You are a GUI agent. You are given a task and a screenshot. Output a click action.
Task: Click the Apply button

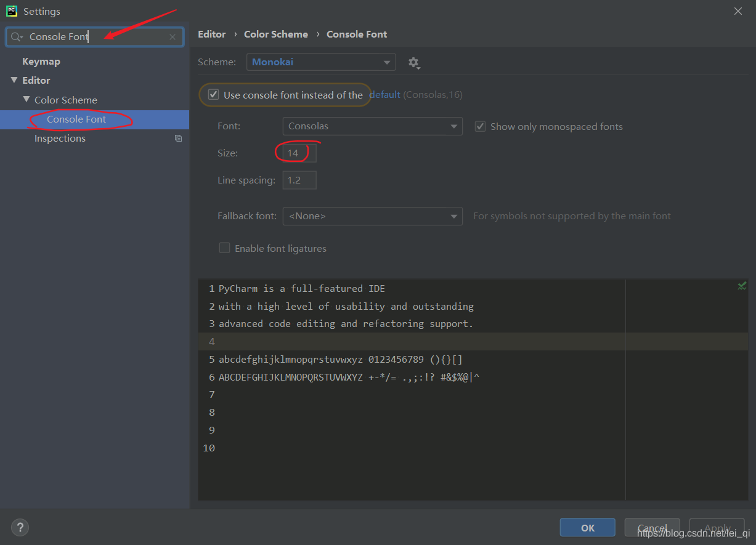point(717,528)
